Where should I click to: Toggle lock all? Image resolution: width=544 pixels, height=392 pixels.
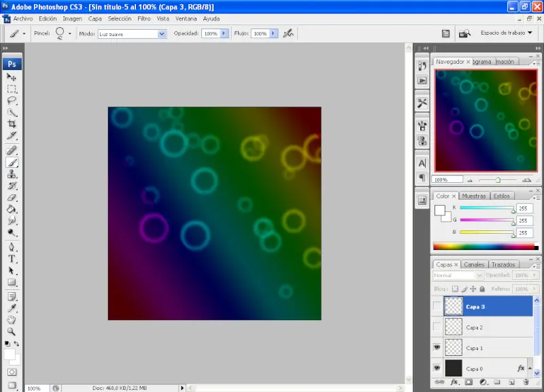(x=482, y=289)
